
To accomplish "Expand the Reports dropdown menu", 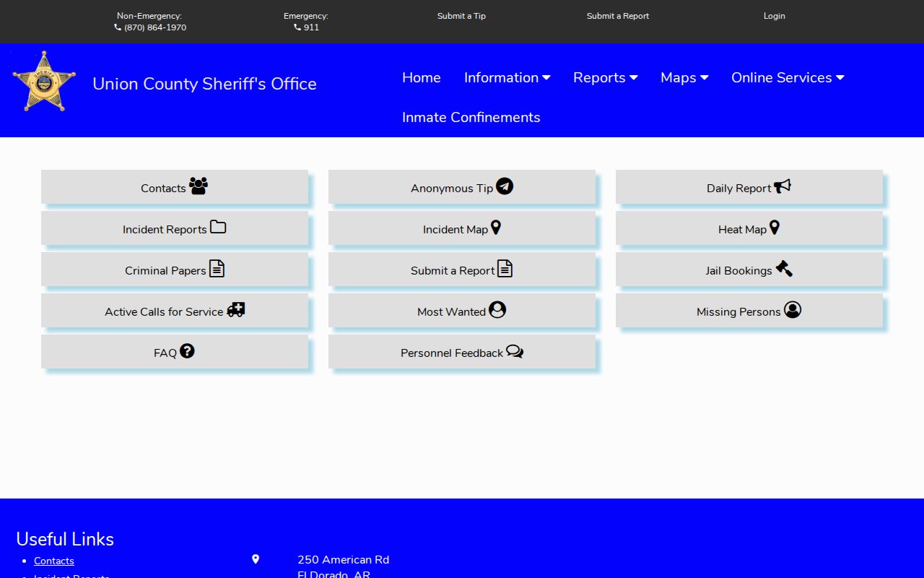I will [x=605, y=77].
